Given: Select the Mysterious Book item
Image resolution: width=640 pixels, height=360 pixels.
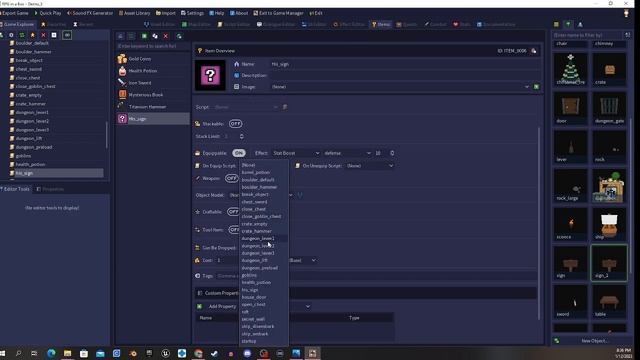Looking at the screenshot, I should [x=153, y=95].
